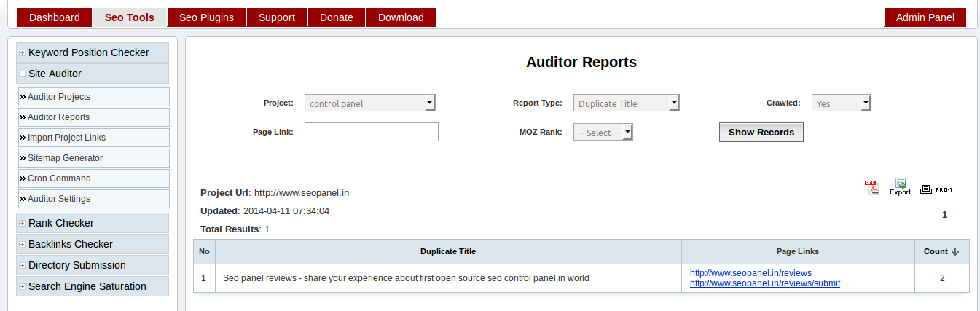The height and width of the screenshot is (311, 980).
Task: Open the seopanel.in/reviews/submit link
Action: [x=765, y=283]
